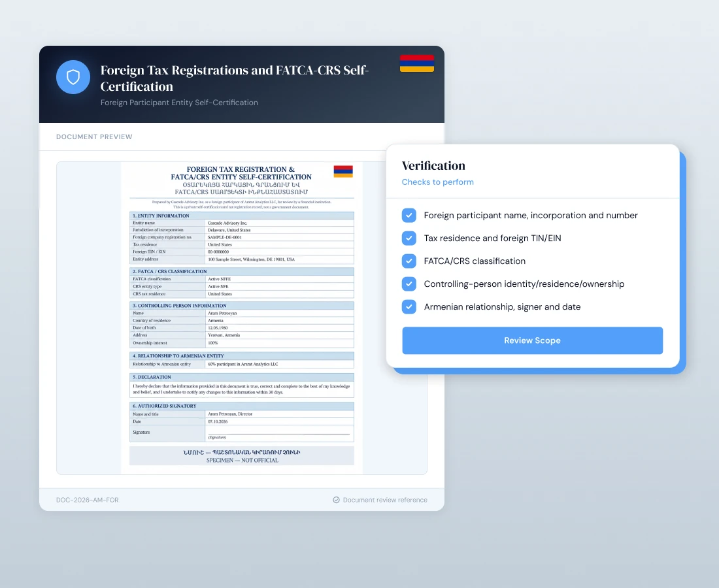Click the small flag on document preview
The image size is (719, 588).
click(343, 171)
